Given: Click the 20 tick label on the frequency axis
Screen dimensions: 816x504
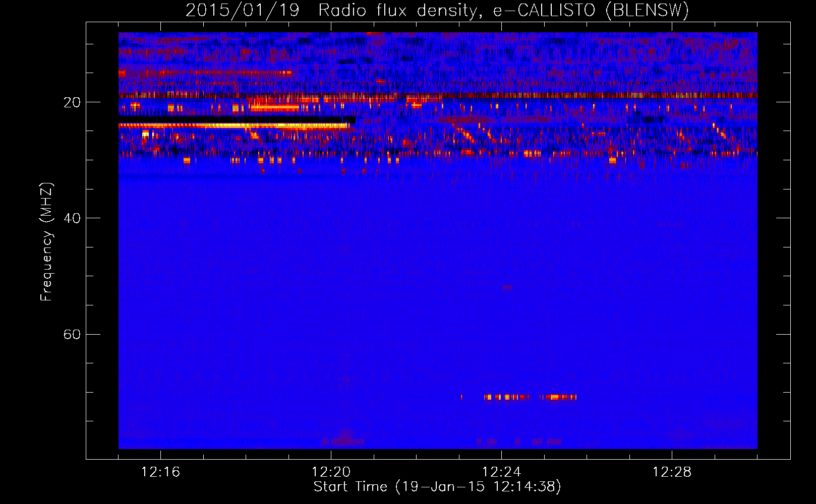Looking at the screenshot, I should 72,102.
